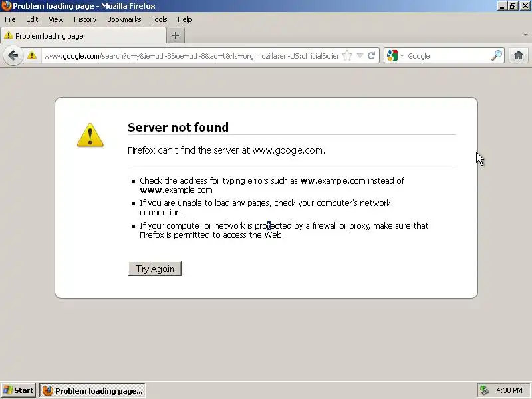Viewport: 532px width, 399px height.
Task: Click in the URL address field
Action: pyautogui.click(x=191, y=56)
